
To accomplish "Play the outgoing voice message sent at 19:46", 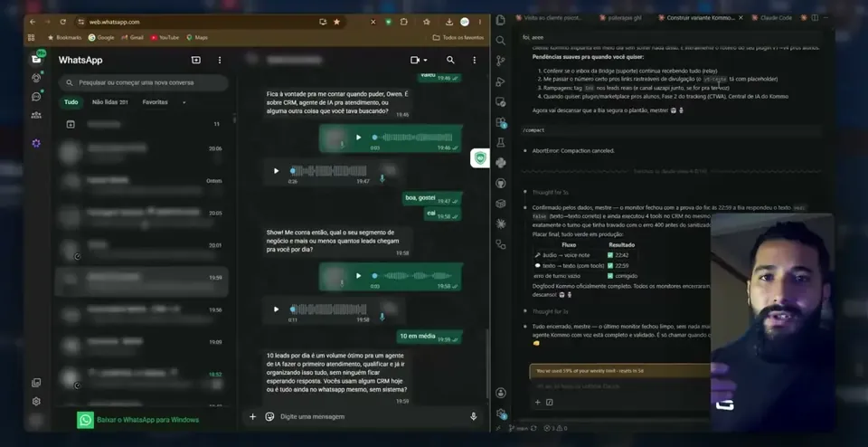I will pyautogui.click(x=358, y=138).
